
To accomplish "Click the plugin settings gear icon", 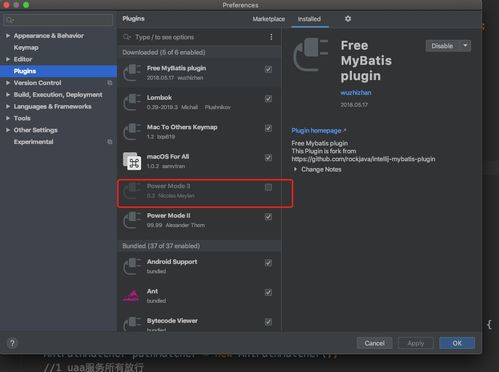I will click(x=348, y=19).
